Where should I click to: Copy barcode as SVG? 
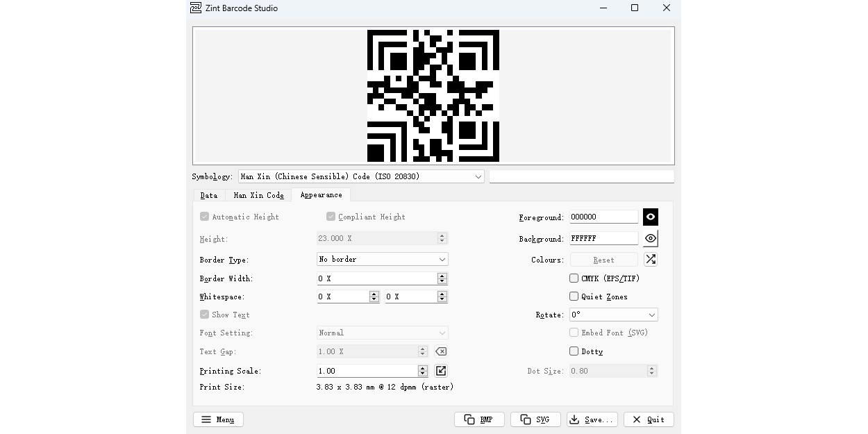coord(535,419)
